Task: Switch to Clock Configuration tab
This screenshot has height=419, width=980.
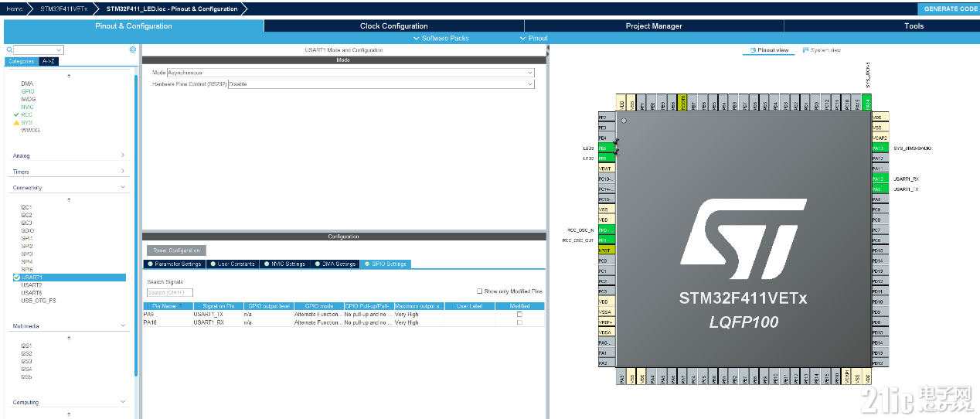Action: click(x=394, y=26)
